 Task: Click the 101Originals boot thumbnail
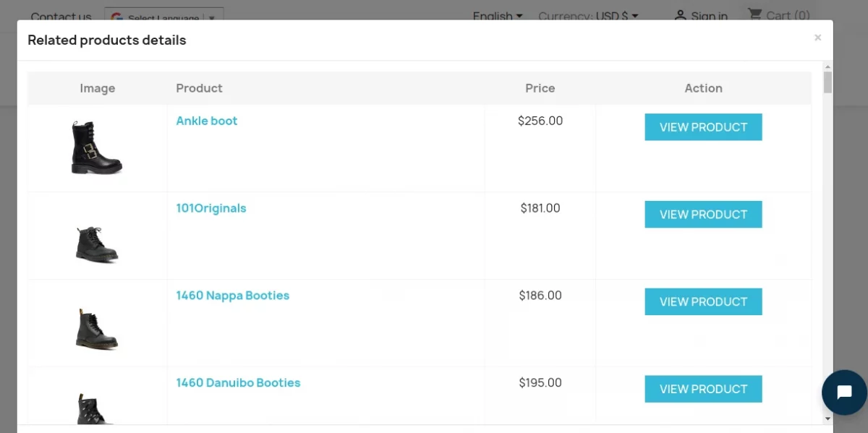tap(97, 244)
